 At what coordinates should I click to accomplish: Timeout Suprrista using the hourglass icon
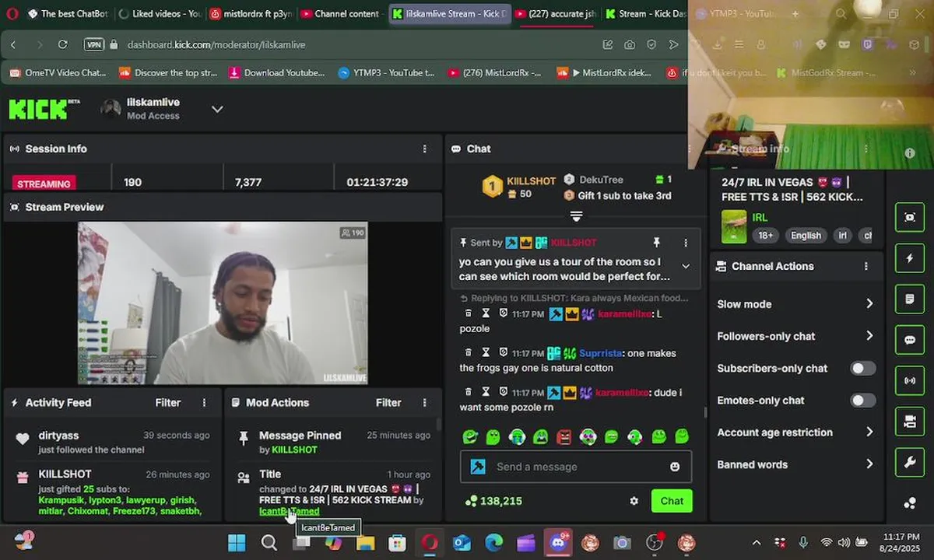coord(486,353)
